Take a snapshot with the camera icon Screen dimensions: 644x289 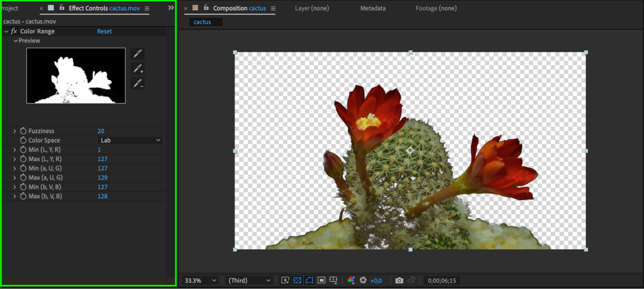click(399, 280)
